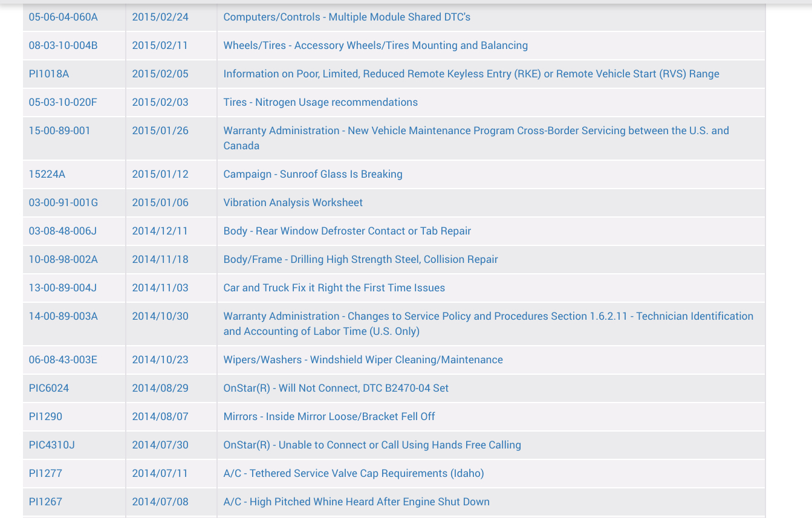Open bulletin PIC6024

pos(49,388)
